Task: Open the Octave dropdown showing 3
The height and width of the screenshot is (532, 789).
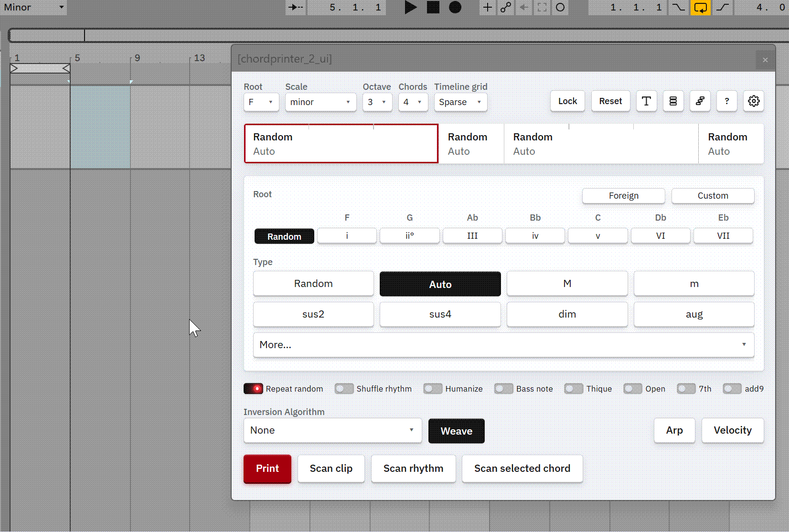Action: (377, 102)
